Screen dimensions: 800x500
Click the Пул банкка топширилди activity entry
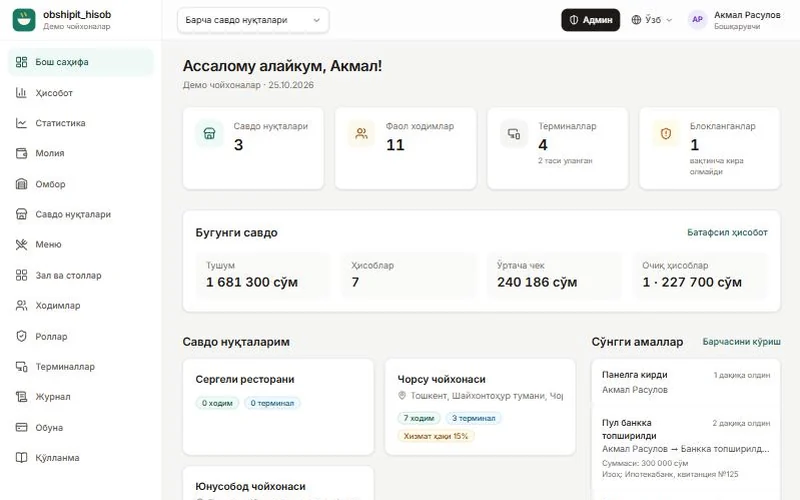click(686, 448)
